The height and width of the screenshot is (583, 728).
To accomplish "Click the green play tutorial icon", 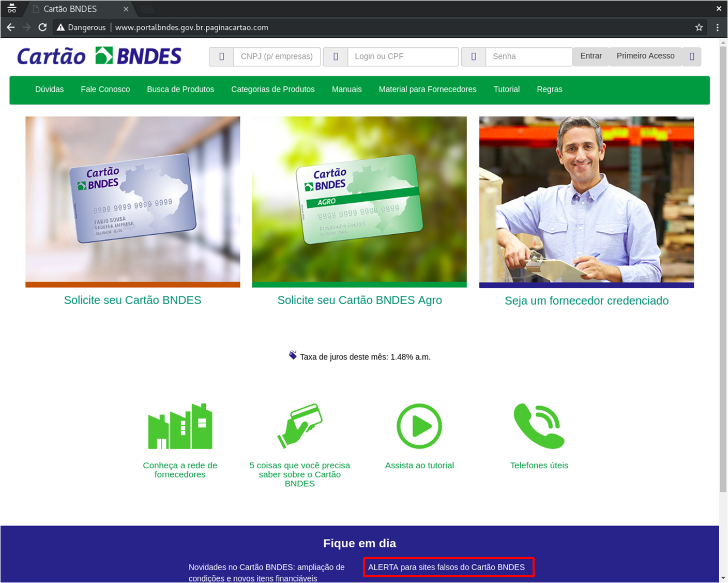I will click(x=419, y=426).
